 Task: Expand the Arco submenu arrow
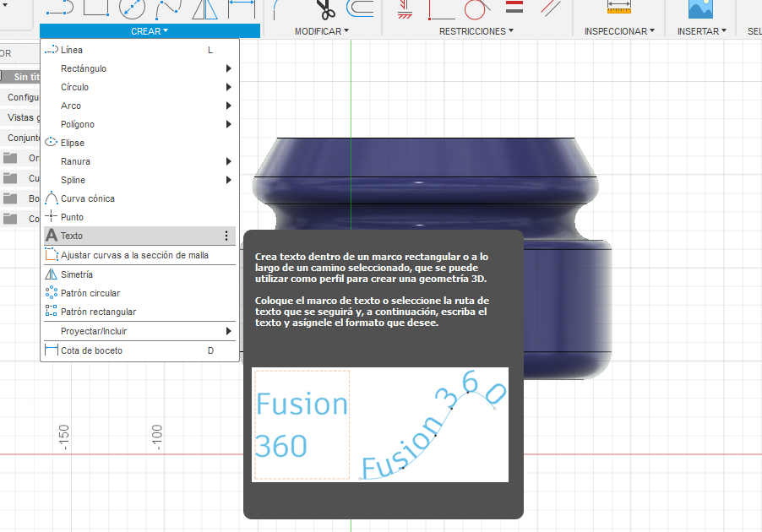click(x=228, y=106)
